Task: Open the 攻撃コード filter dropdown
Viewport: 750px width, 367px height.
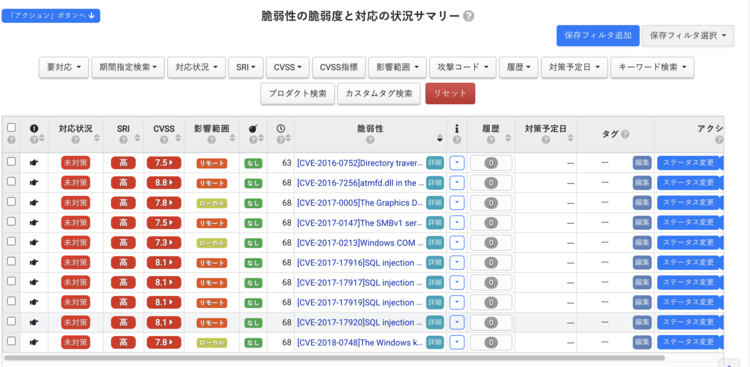Action: 463,67
